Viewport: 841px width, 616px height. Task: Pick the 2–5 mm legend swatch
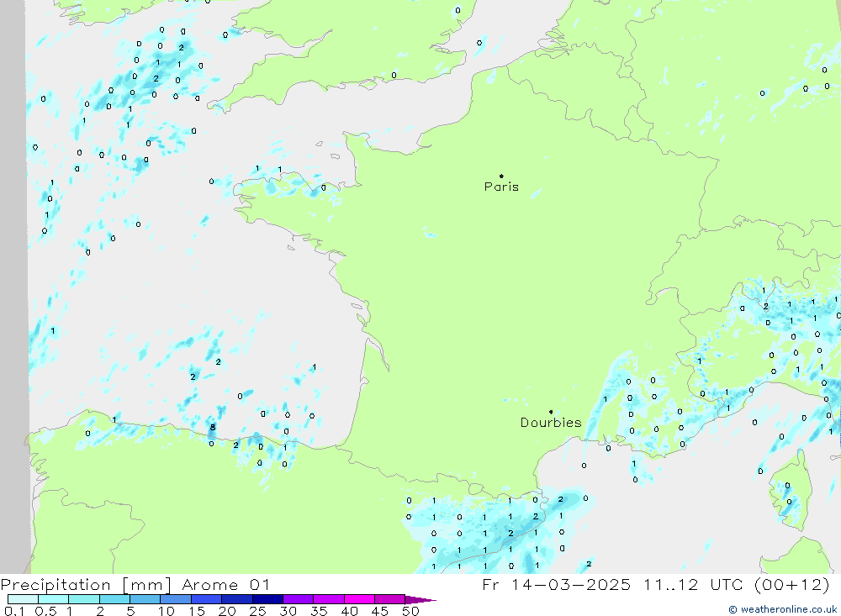pos(114,599)
